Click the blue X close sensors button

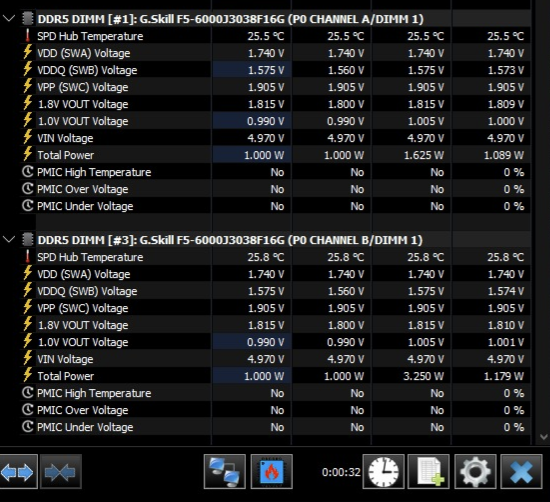pyautogui.click(x=521, y=472)
